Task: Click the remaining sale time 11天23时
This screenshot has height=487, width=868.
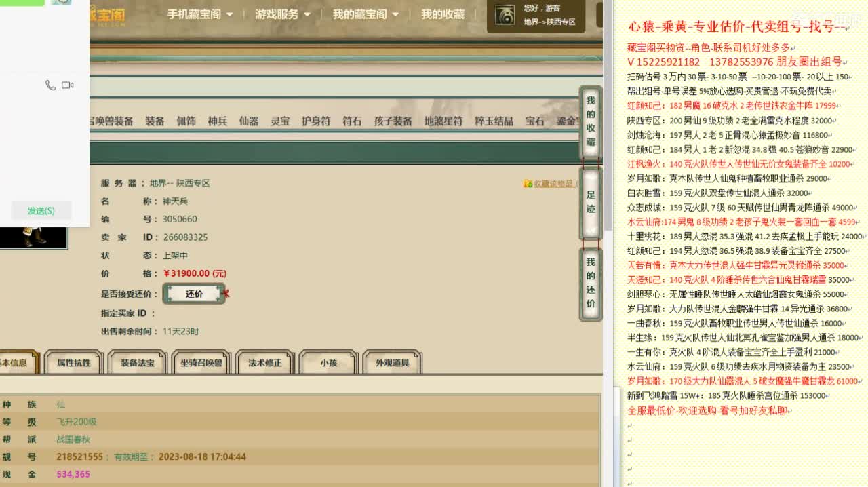Action: tap(180, 331)
